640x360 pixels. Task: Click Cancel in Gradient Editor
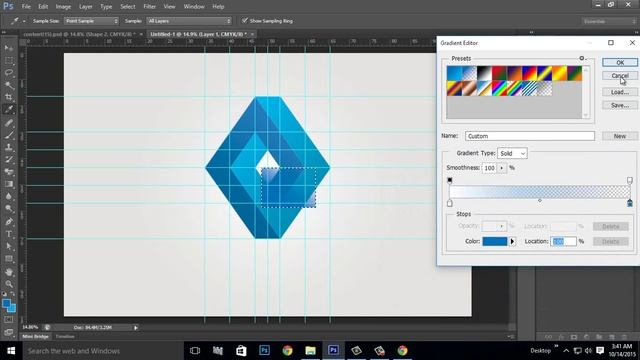pyautogui.click(x=620, y=76)
